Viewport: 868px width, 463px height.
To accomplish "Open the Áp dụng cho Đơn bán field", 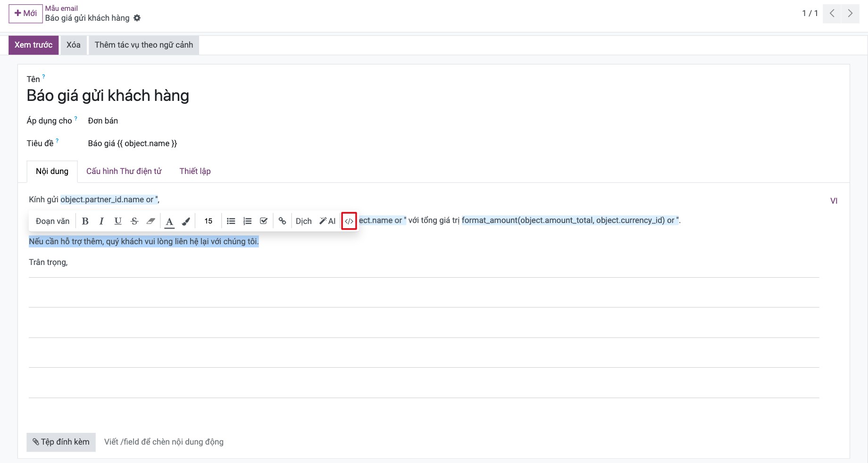I will coord(103,121).
